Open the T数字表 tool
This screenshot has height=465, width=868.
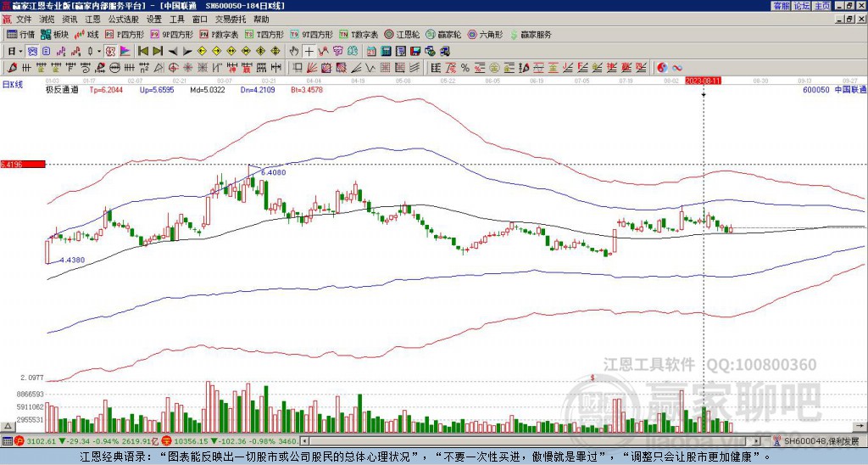359,34
